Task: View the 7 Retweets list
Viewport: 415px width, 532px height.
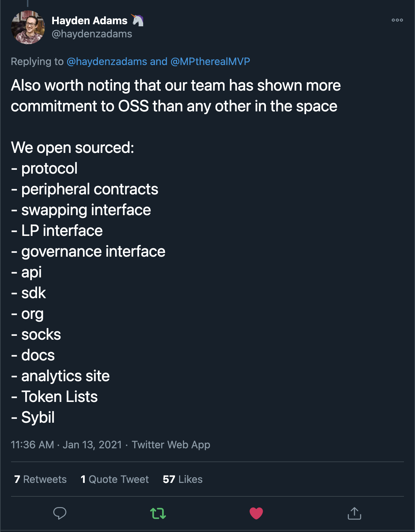Action: [40, 479]
